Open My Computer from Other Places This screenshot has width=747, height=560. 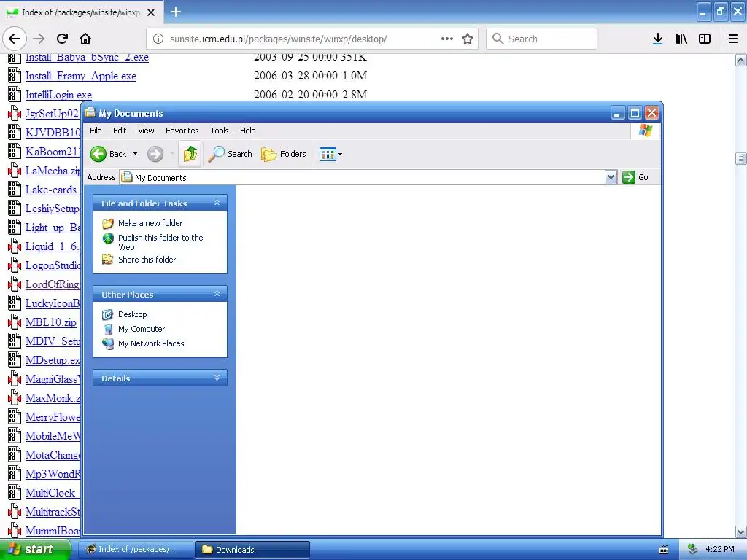142,329
